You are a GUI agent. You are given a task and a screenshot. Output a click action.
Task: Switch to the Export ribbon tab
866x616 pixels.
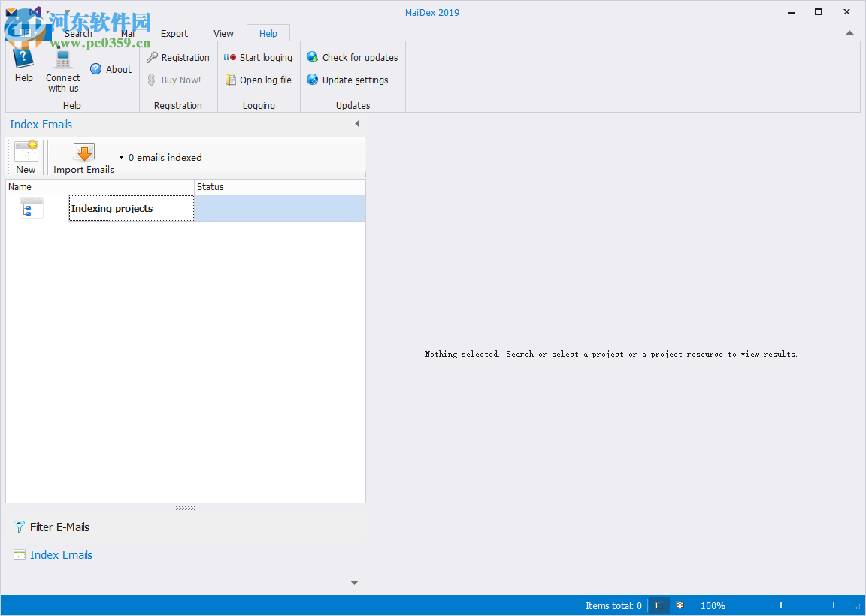coord(174,33)
